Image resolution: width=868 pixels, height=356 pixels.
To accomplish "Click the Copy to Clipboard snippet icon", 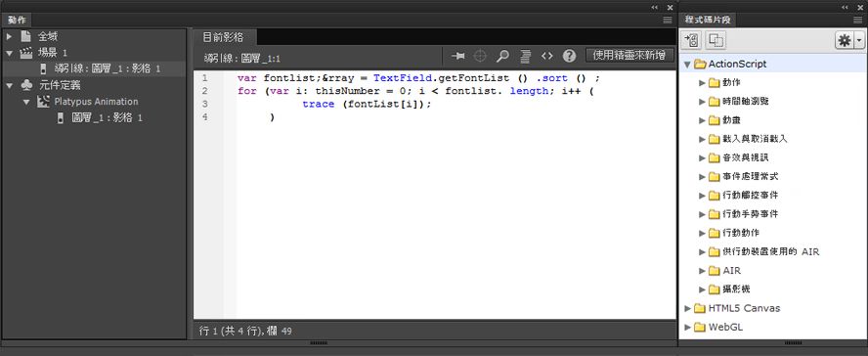I will (716, 40).
